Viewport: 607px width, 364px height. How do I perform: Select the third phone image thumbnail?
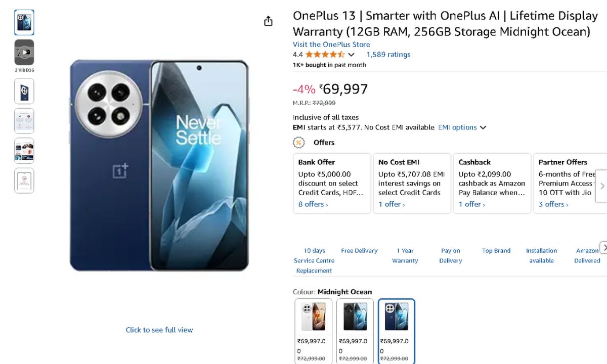point(24,92)
